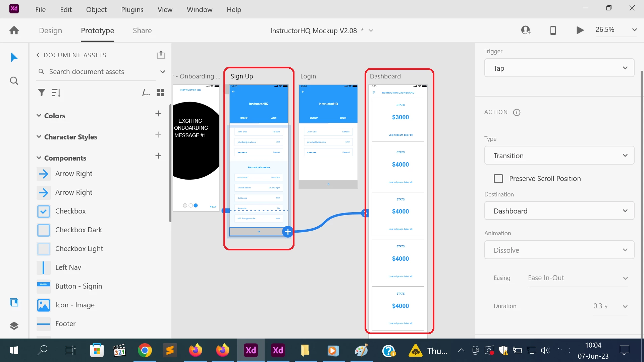The image size is (644, 362).
Task: Open the Libraries panel icon
Action: 14,302
